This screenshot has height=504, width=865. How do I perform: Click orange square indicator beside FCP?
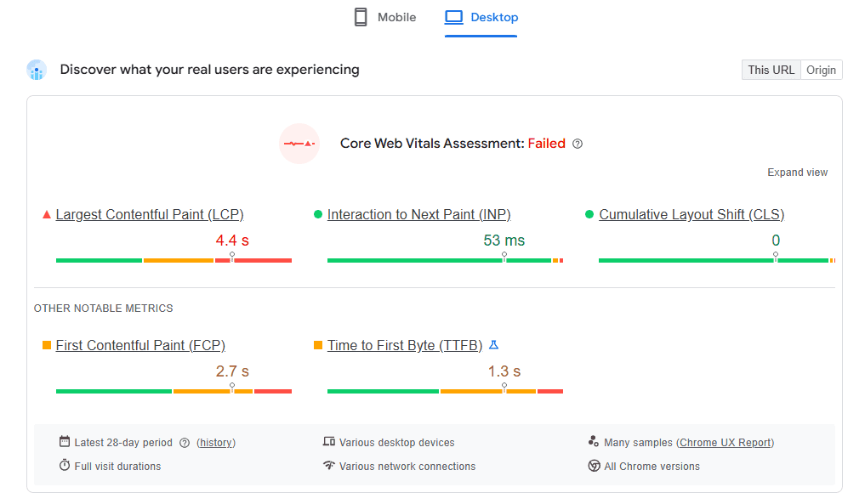47,345
